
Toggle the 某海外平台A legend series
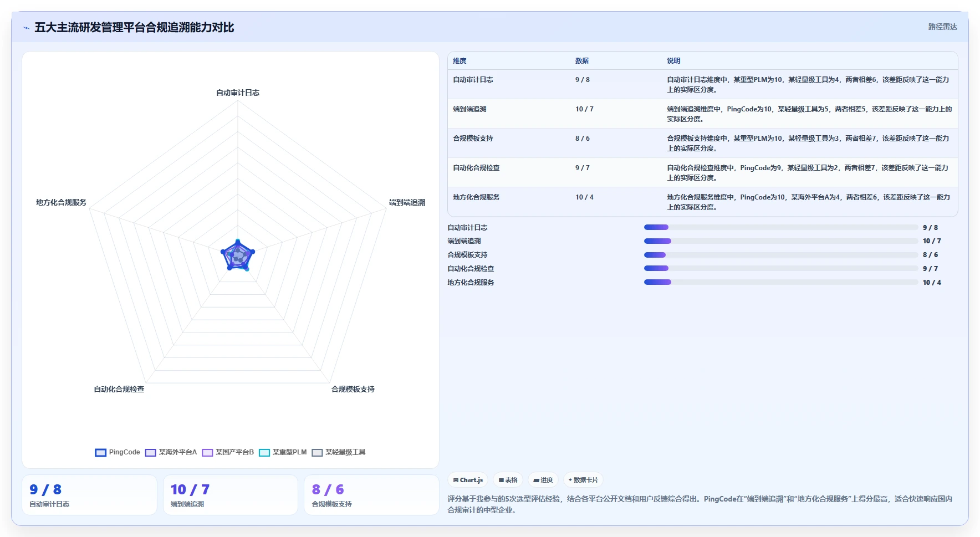point(171,452)
